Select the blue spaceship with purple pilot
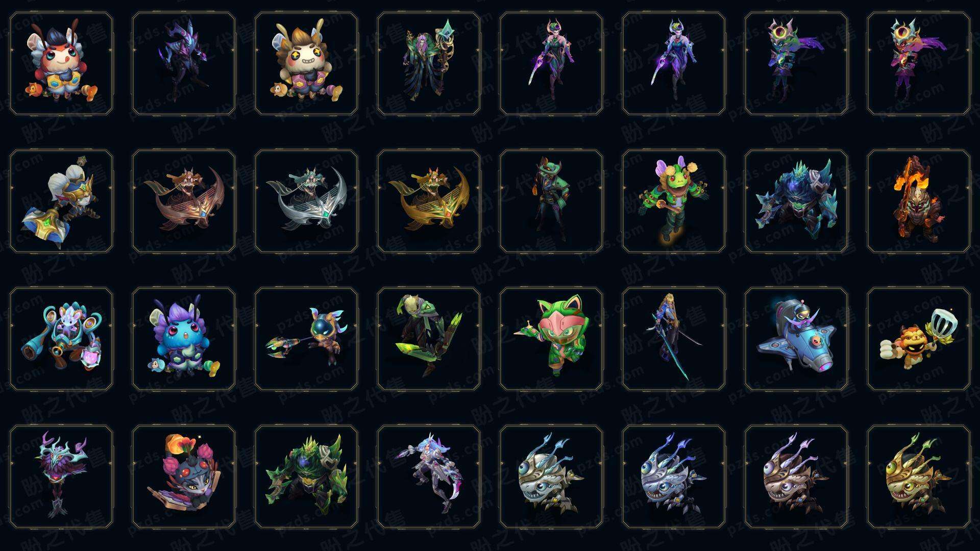The image size is (980, 551). pos(796,339)
